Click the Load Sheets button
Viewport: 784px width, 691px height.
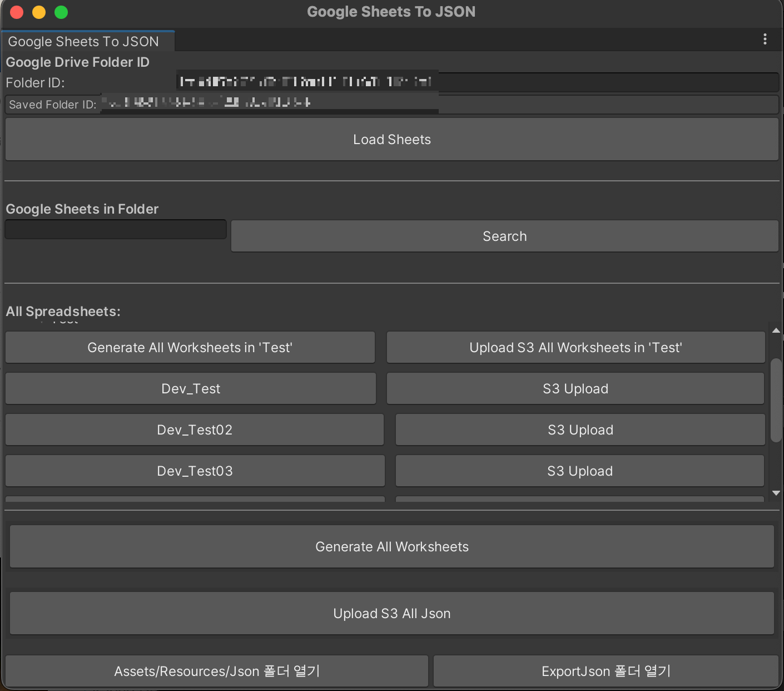(392, 140)
